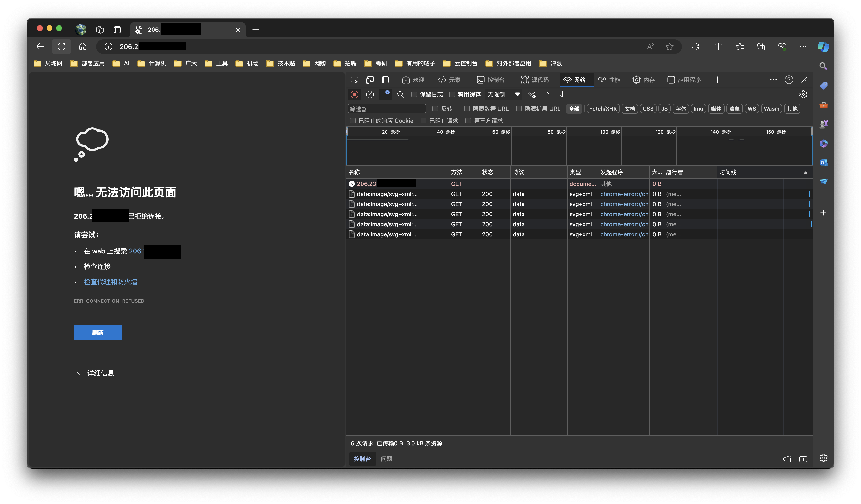The height and width of the screenshot is (504, 861).
Task: Filter requests by WS
Action: point(751,109)
